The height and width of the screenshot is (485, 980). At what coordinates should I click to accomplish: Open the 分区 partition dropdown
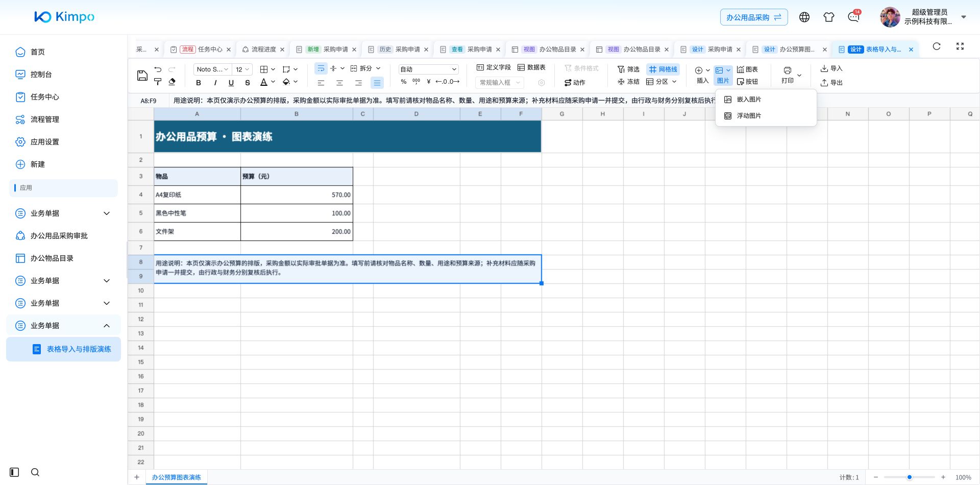[661, 82]
